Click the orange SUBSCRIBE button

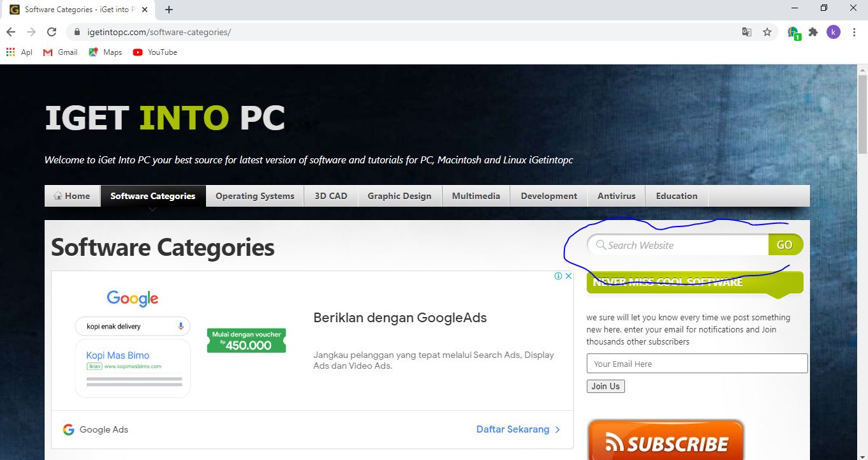tap(666, 440)
